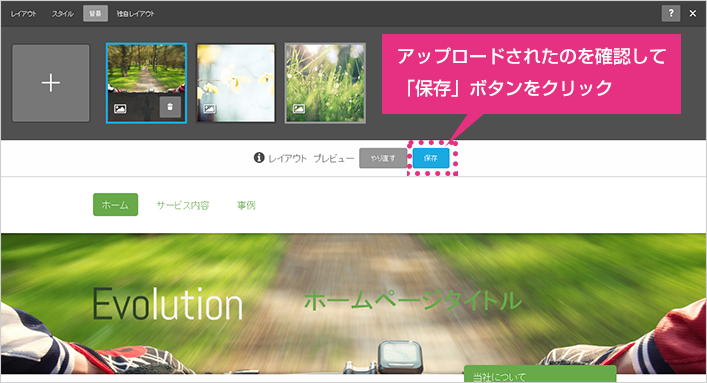707x383 pixels.
Task: Click the Evolution logo text
Action: tap(168, 304)
